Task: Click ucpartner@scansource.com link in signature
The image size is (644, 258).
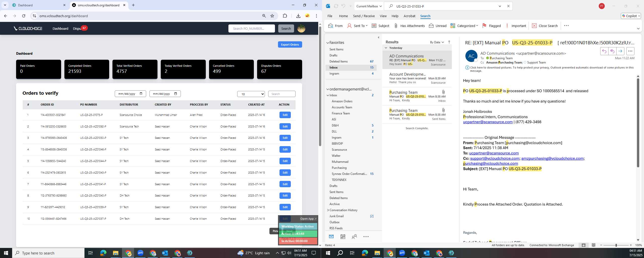Action: pyautogui.click(x=488, y=122)
